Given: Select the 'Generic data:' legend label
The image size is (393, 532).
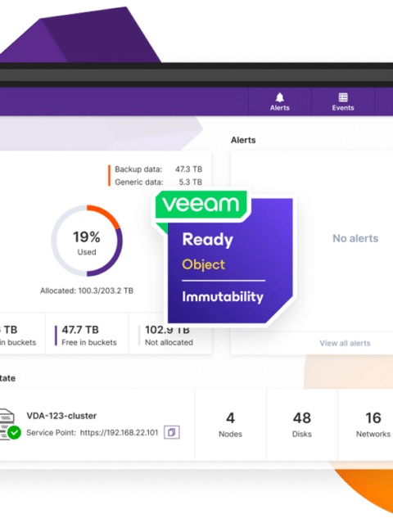Looking at the screenshot, I should [139, 183].
